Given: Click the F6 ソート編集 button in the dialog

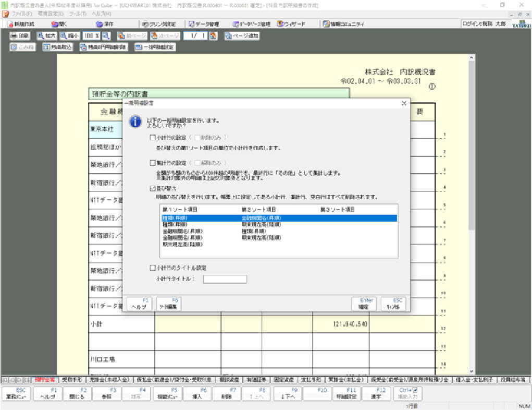Looking at the screenshot, I should (168, 304).
